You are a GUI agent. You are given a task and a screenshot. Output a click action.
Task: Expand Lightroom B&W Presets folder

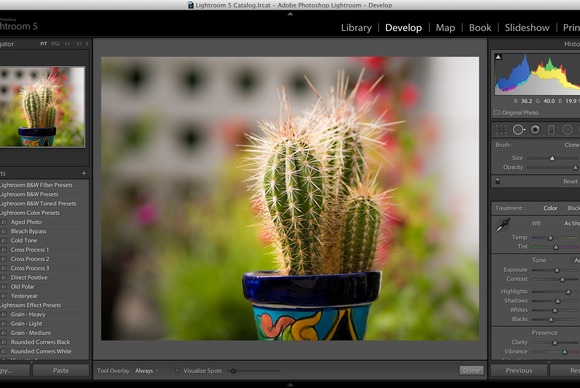[29, 194]
